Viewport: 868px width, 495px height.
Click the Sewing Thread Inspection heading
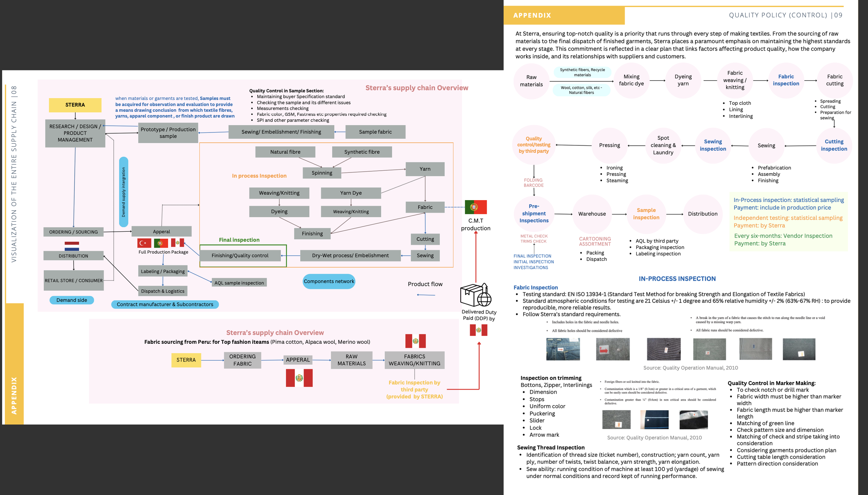(551, 447)
